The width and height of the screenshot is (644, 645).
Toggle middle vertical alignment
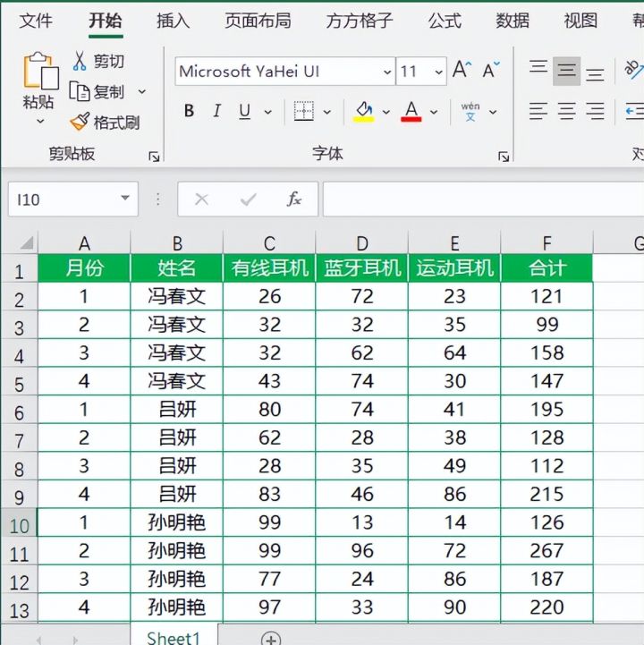pyautogui.click(x=566, y=71)
